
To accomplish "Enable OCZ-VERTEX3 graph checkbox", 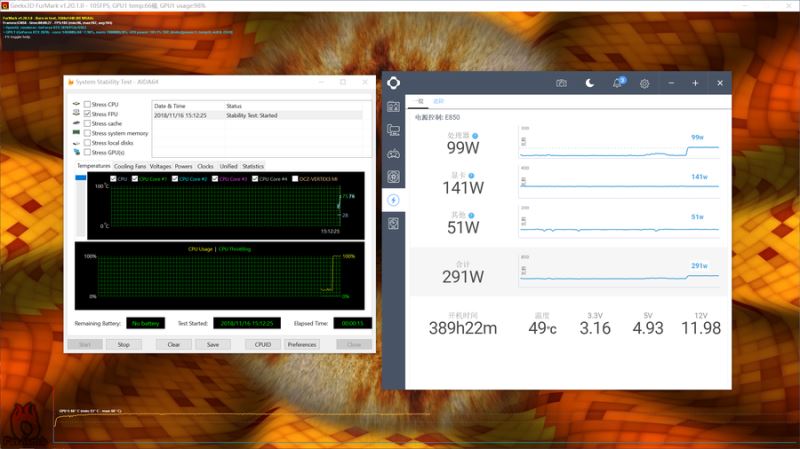I will click(x=295, y=179).
